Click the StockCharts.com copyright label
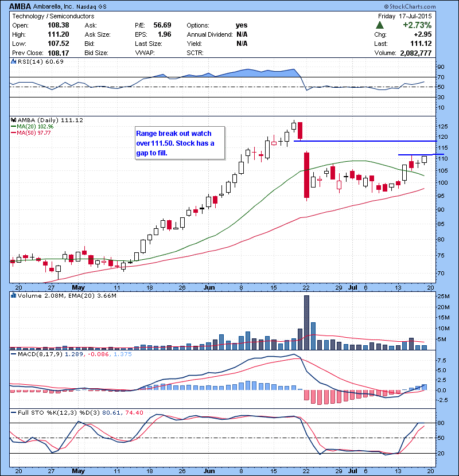Image resolution: width=459 pixels, height=476 pixels. pos(410,6)
